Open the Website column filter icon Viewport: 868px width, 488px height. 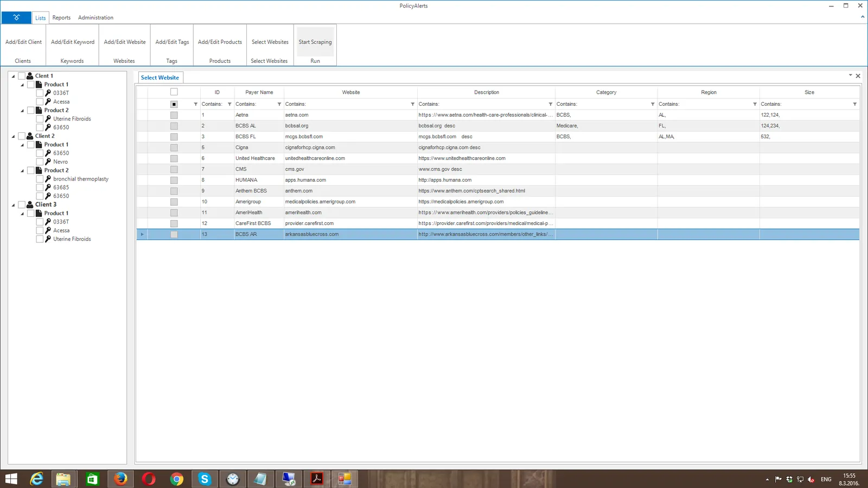coord(413,104)
